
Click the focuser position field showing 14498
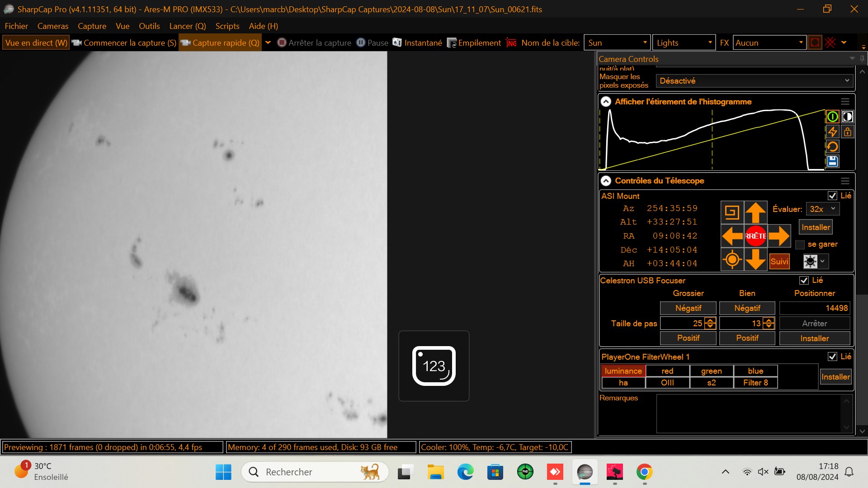[815, 308]
